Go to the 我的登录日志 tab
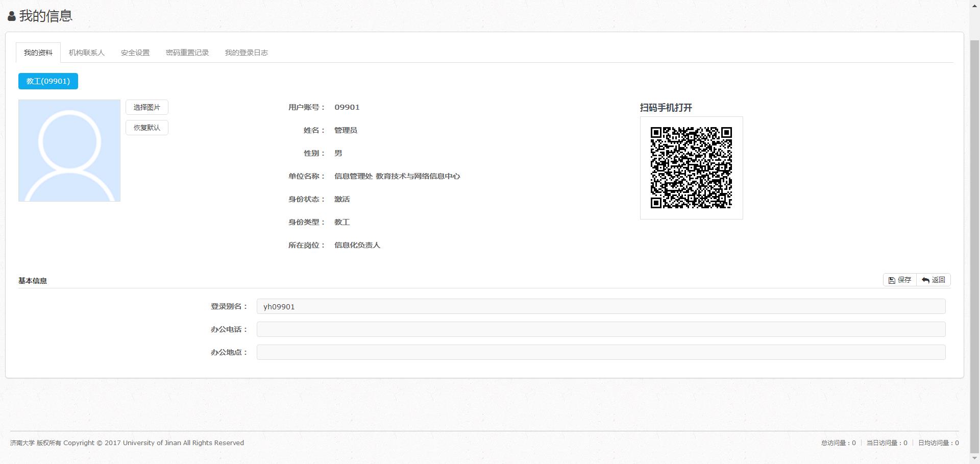This screenshot has height=464, width=980. (247, 53)
